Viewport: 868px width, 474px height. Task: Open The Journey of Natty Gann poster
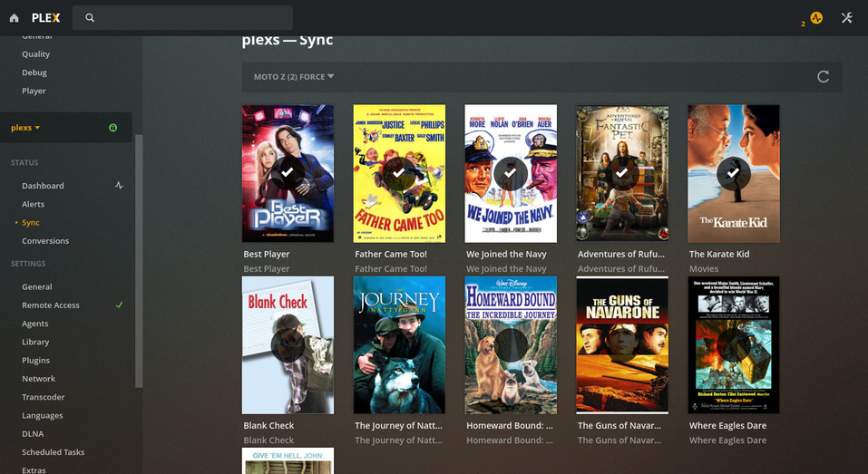(399, 345)
